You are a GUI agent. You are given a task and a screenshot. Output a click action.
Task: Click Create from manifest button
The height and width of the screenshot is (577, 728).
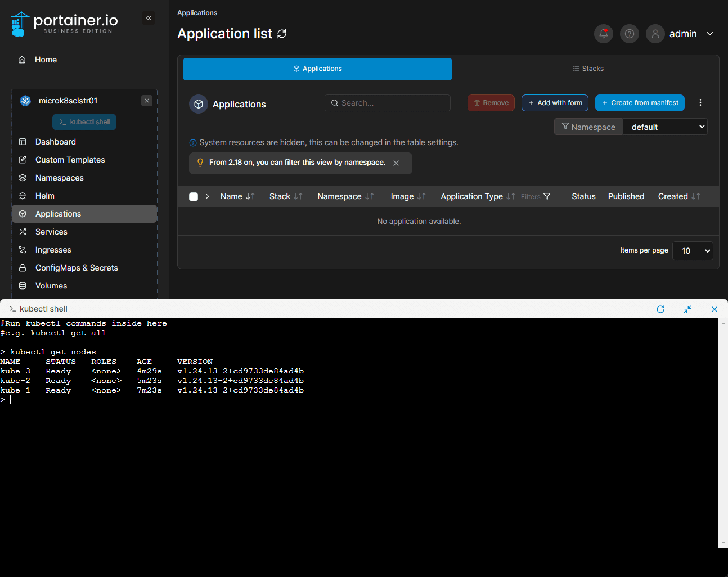[640, 103]
